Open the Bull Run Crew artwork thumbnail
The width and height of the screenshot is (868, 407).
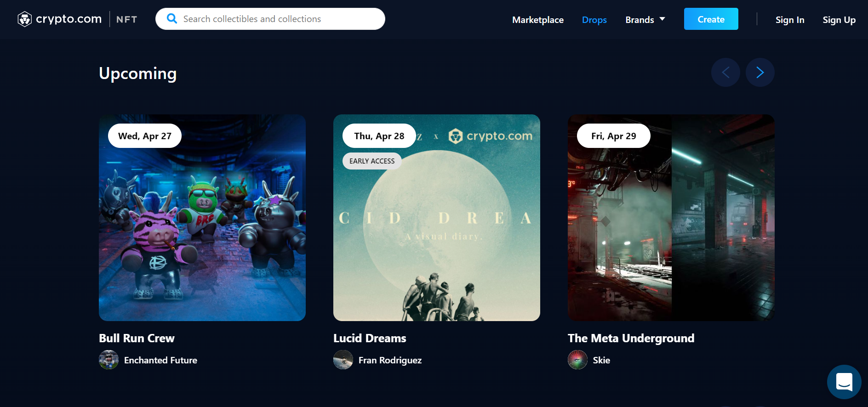[202, 218]
